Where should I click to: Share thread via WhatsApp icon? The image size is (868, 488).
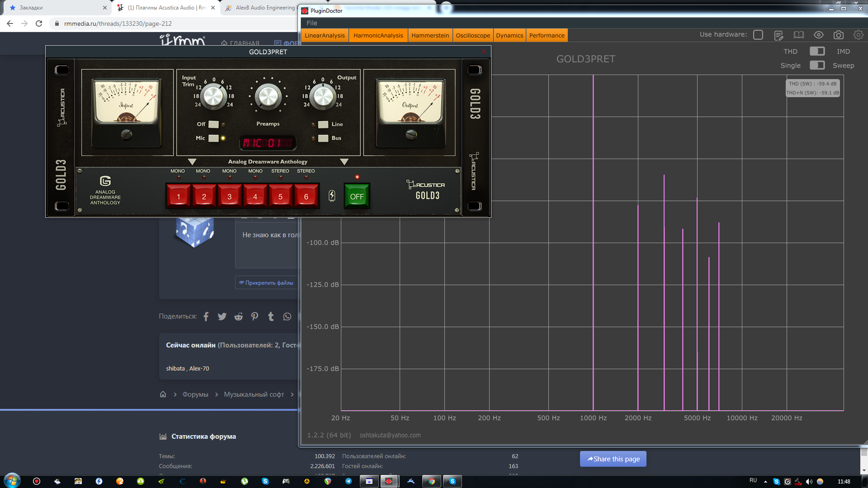coord(287,316)
